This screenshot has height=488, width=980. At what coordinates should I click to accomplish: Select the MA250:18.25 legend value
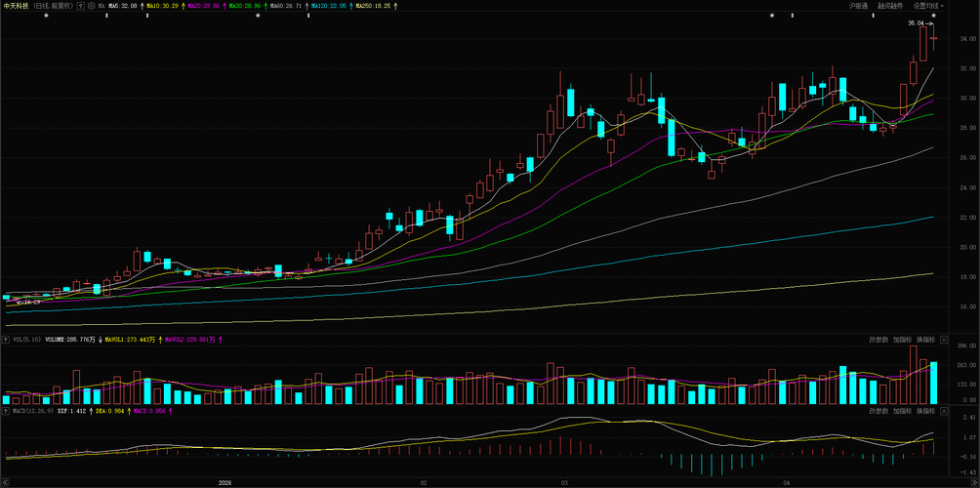pyautogui.click(x=373, y=6)
